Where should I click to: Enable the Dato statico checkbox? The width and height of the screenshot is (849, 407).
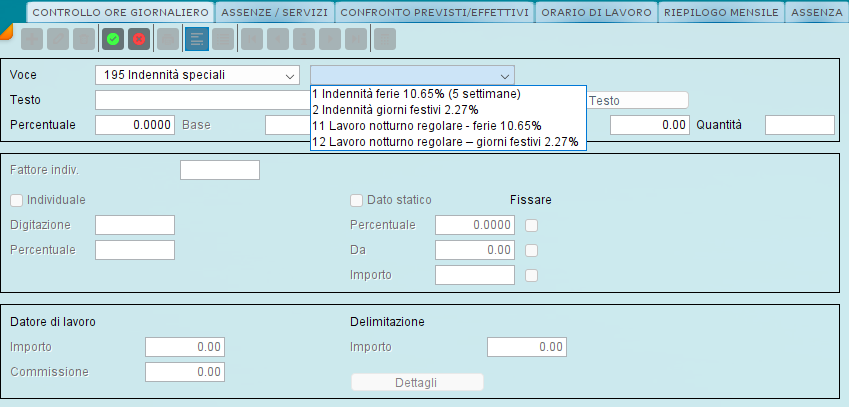(356, 200)
